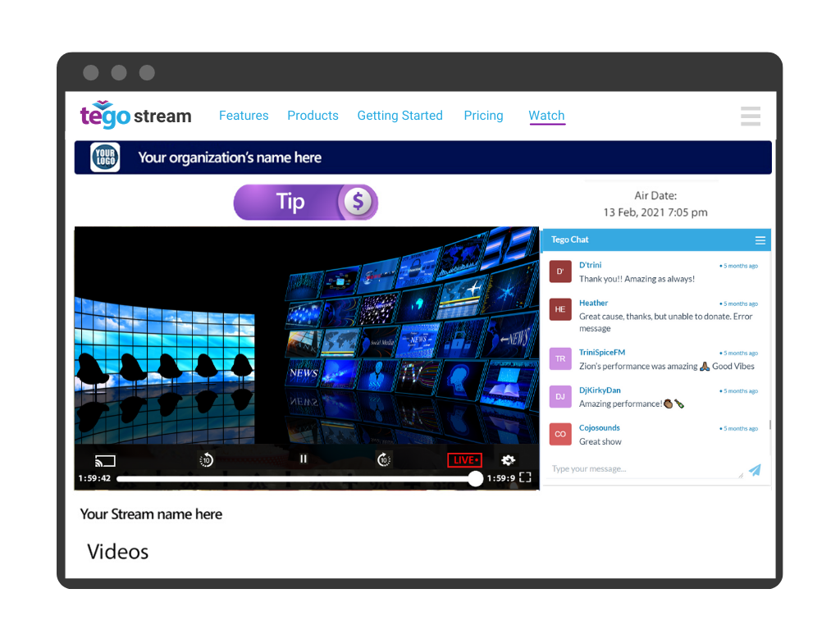Screen dimensions: 840x630
Task: Open the Tego Chat hamburger menu
Action: [x=760, y=240]
